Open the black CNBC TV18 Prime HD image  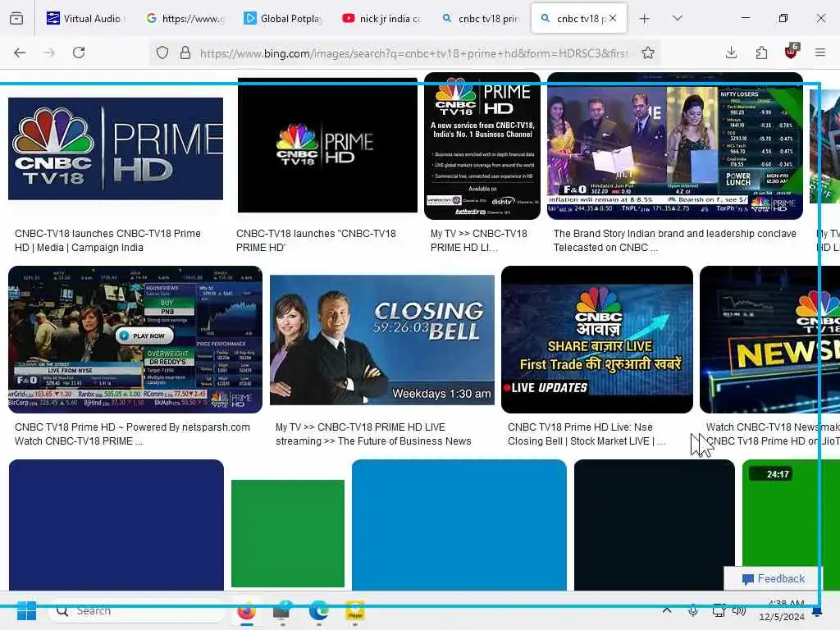[327, 145]
